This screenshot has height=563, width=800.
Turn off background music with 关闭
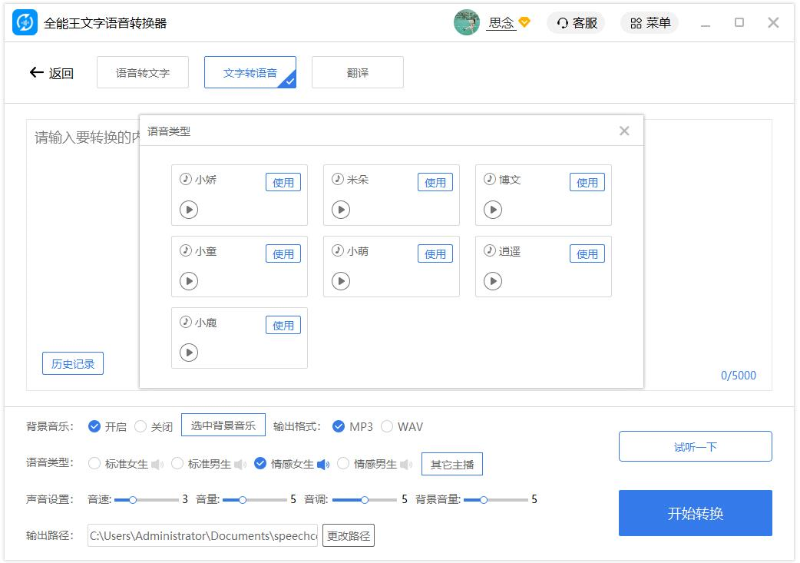[141, 427]
